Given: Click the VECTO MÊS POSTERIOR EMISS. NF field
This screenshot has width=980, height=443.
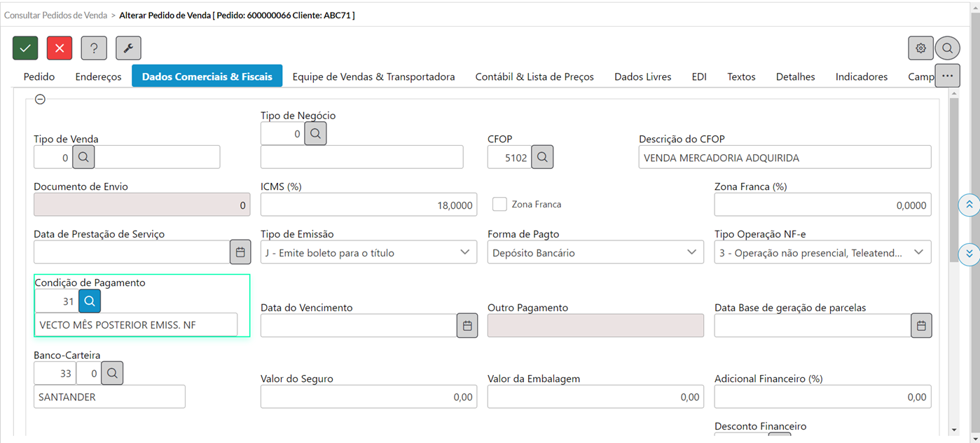Looking at the screenshot, I should (136, 325).
